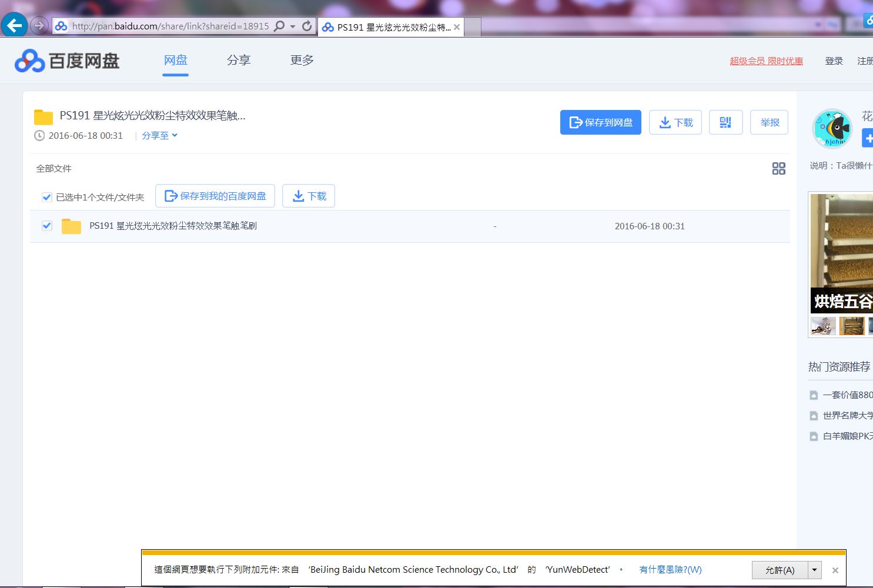Click the folder icon in file row
873x588 pixels.
71,226
